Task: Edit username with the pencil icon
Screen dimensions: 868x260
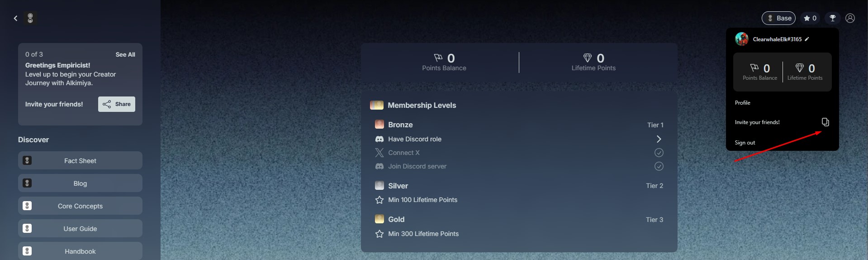Action: [x=807, y=39]
